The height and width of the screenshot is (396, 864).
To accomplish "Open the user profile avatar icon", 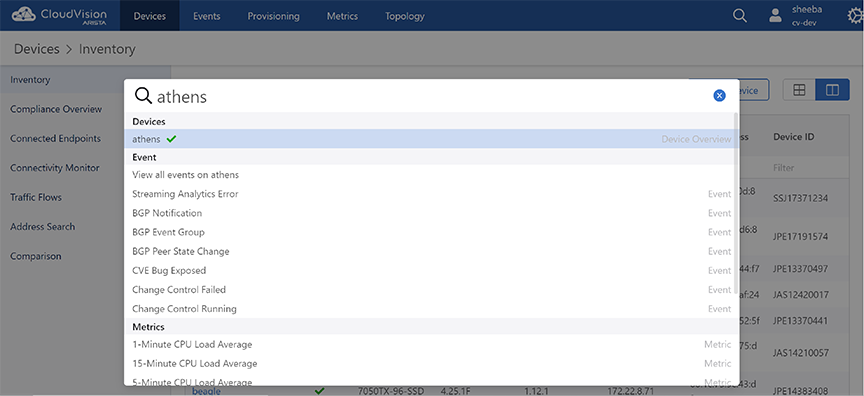I will [775, 15].
